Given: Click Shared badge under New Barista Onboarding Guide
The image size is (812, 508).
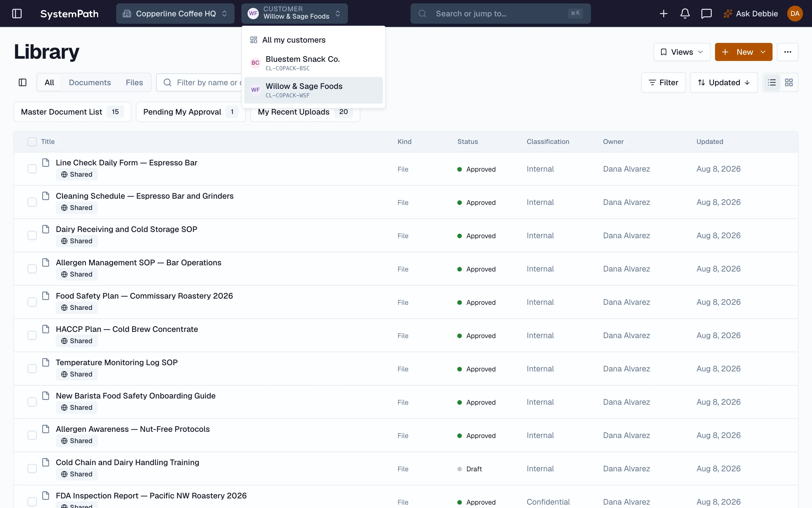Looking at the screenshot, I should 76,407.
